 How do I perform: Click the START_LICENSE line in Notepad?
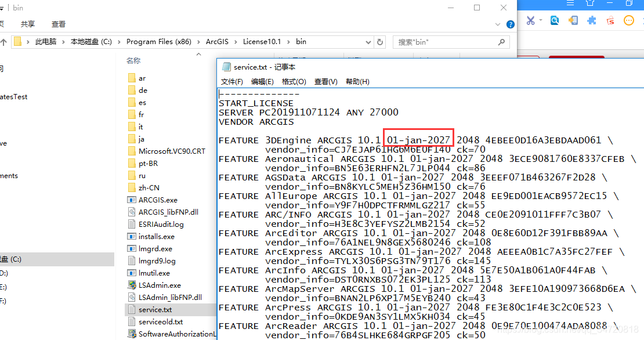coord(256,103)
